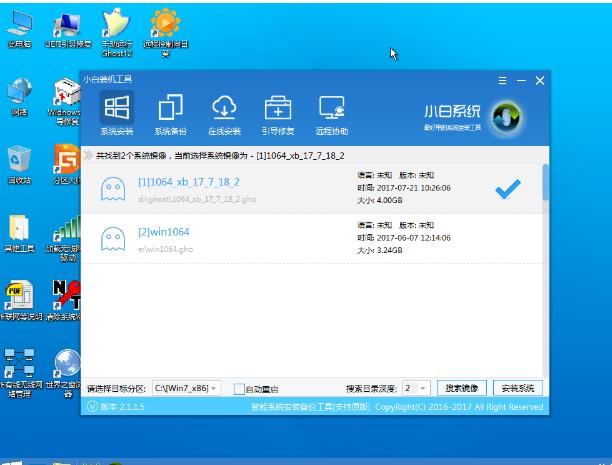Open the 引导修复 toolbox icon
The image size is (612, 465).
tap(278, 107)
